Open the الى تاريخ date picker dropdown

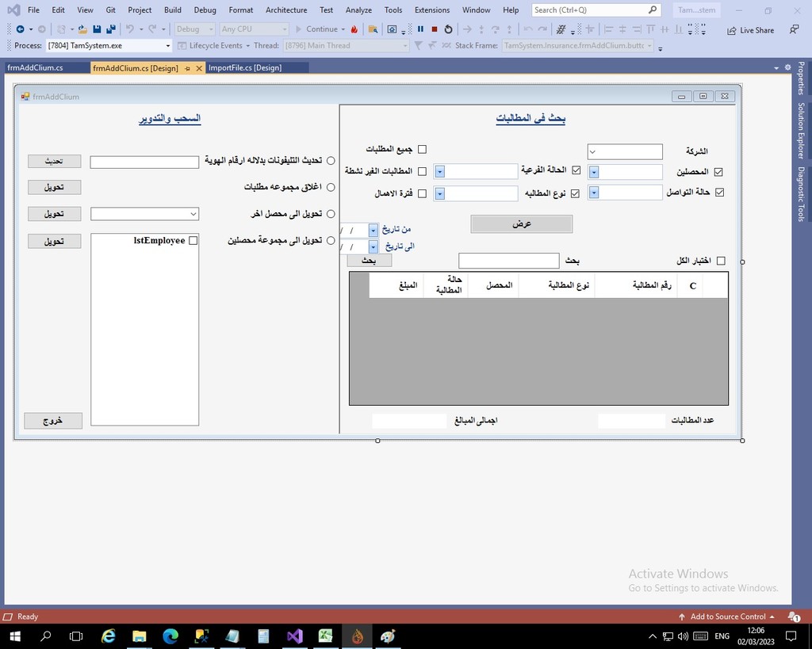click(373, 247)
